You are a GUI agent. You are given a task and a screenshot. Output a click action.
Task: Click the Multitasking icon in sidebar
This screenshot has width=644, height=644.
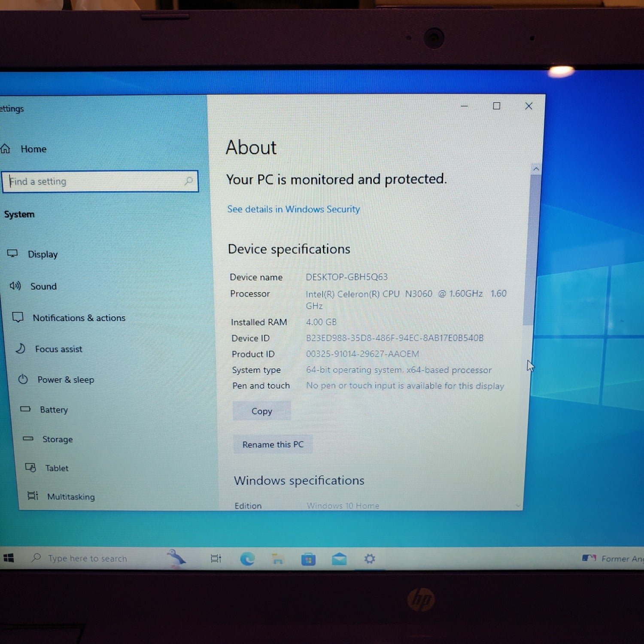[x=33, y=496]
